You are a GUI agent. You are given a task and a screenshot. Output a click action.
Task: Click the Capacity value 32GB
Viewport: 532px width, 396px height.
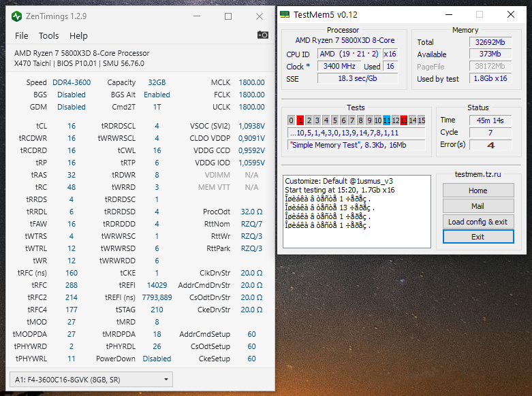pyautogui.click(x=157, y=82)
